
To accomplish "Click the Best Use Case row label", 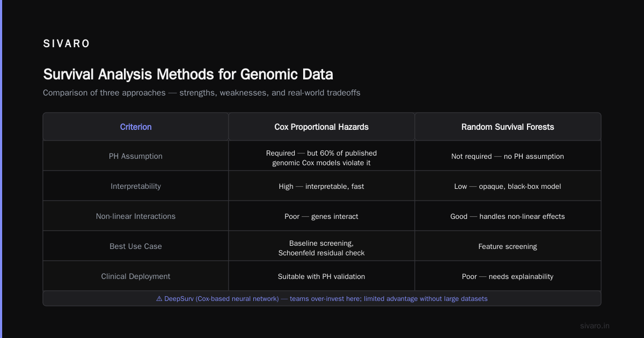I will [136, 246].
